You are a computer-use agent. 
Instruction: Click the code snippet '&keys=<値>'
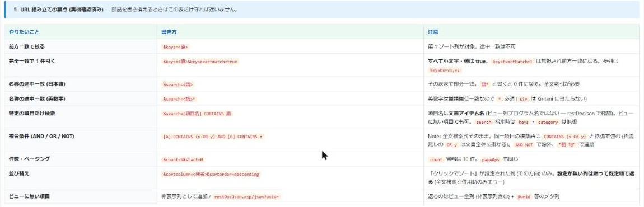coord(175,47)
